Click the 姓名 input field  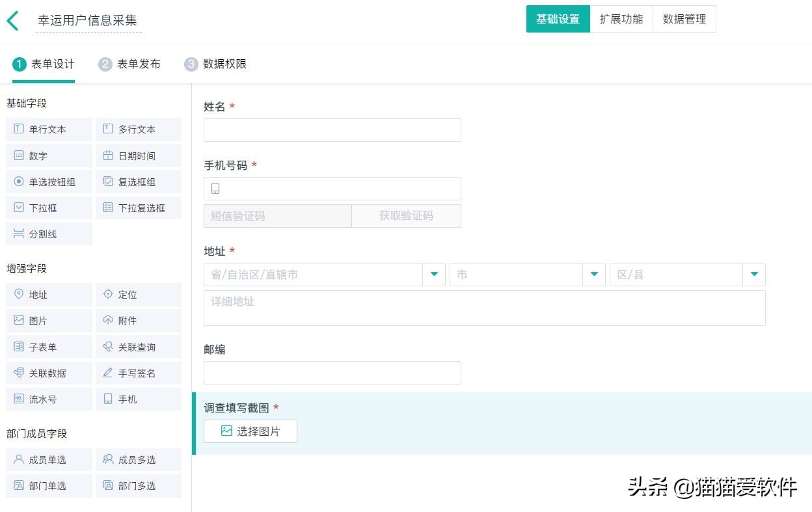[x=332, y=129]
